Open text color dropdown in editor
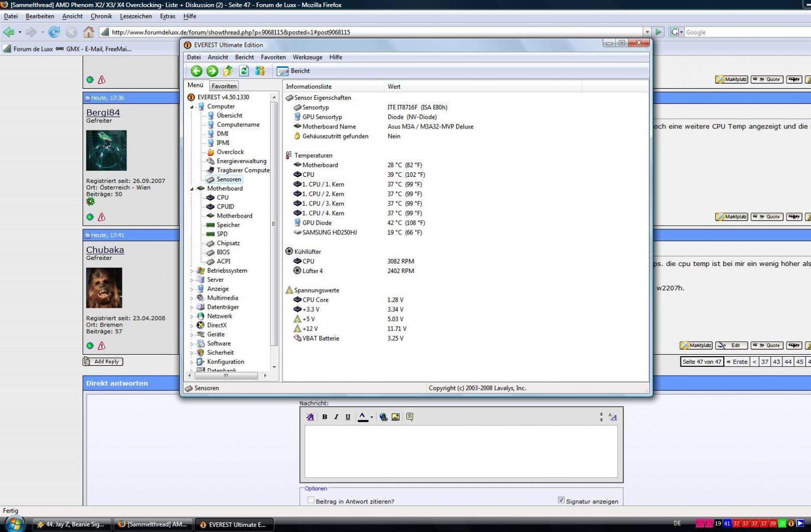This screenshot has width=811, height=532. point(372,417)
